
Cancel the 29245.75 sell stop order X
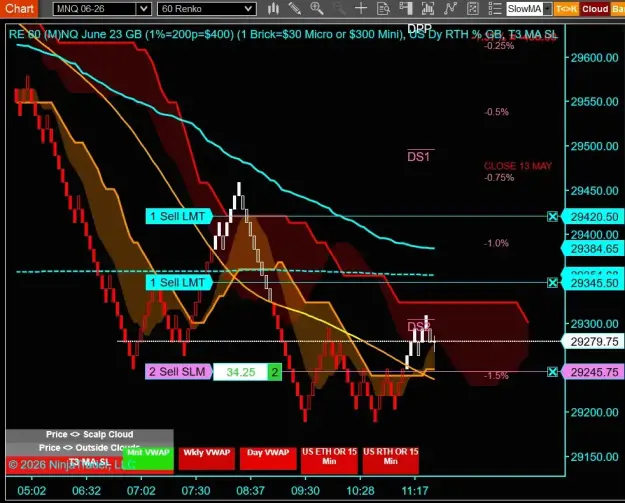[552, 372]
